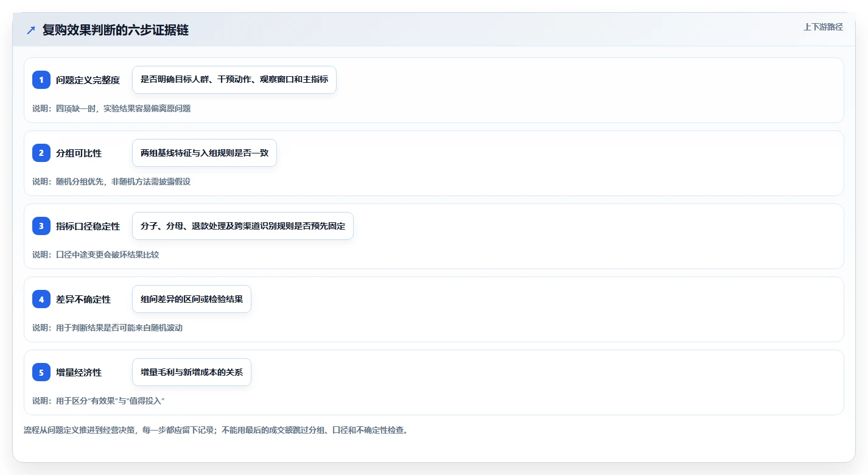Open the 组间差异的区间或检验结果 box
The width and height of the screenshot is (868, 475).
192,299
